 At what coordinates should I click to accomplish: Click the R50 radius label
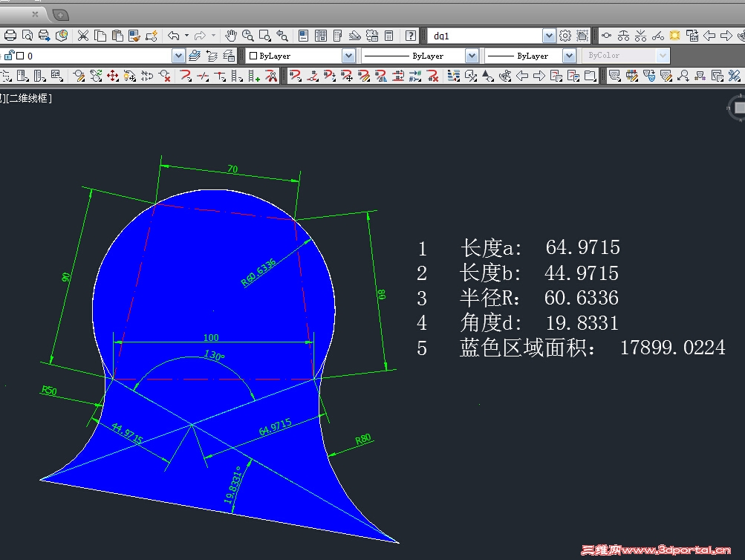[49, 391]
